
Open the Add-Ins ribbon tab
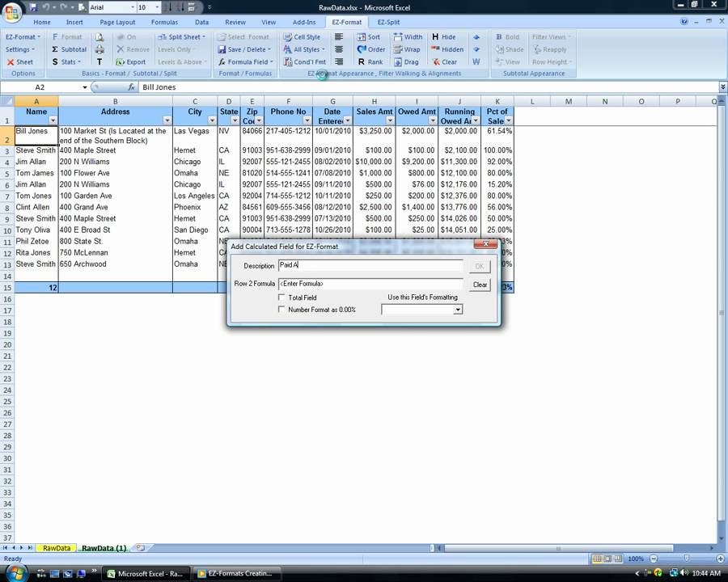coord(304,22)
